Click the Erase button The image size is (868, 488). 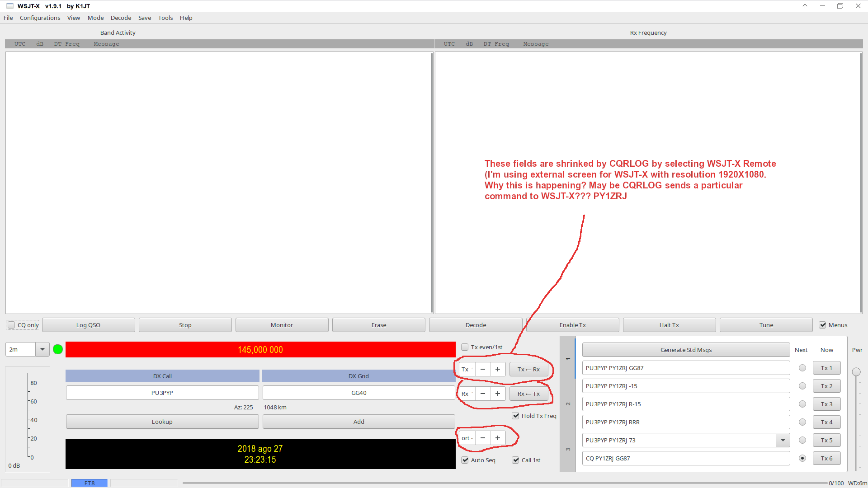tap(379, 325)
